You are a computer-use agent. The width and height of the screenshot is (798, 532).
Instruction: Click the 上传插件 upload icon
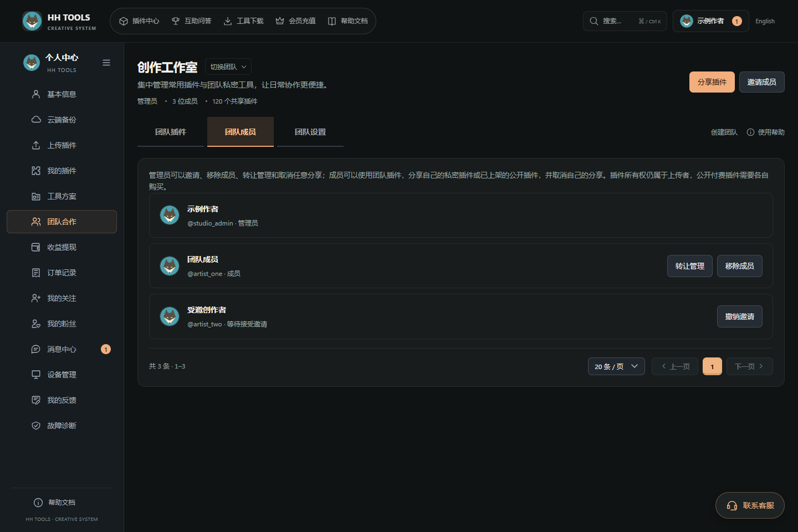click(x=36, y=145)
